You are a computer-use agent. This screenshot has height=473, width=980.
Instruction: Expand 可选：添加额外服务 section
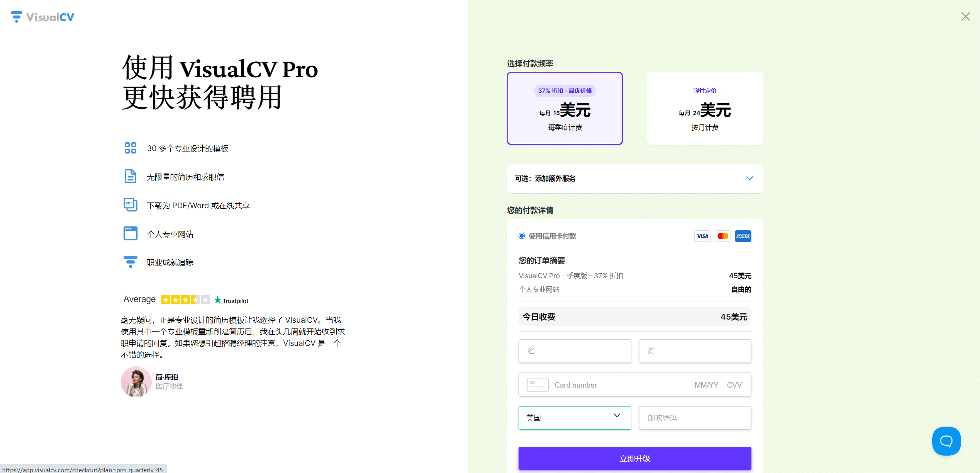pyautogui.click(x=634, y=179)
